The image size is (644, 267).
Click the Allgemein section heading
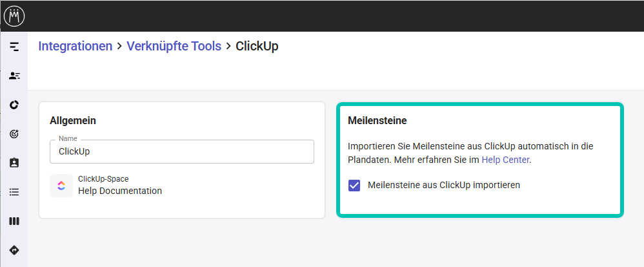73,120
